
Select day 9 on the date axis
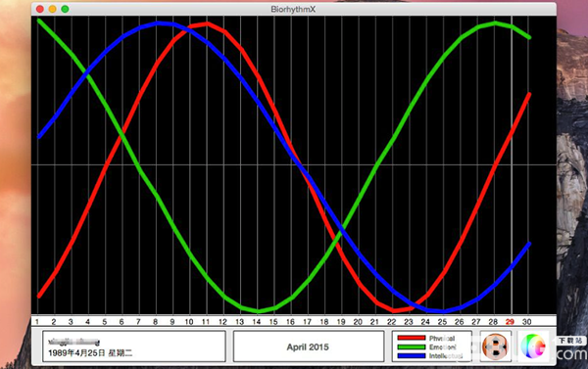(x=171, y=322)
